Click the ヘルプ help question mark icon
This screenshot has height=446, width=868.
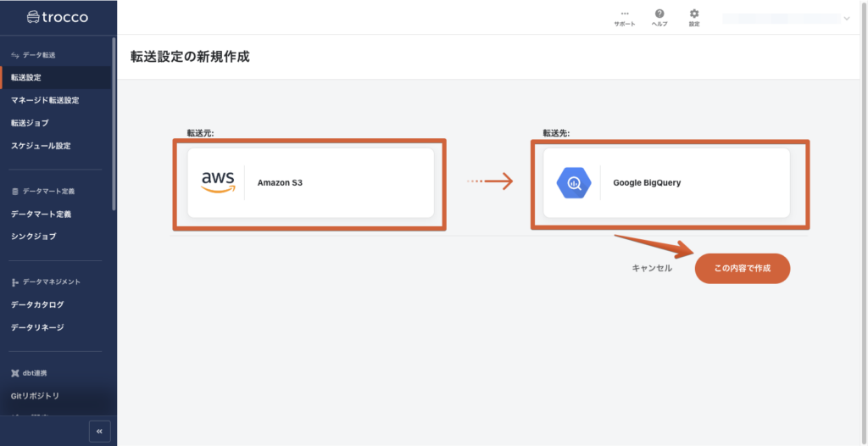point(659,14)
